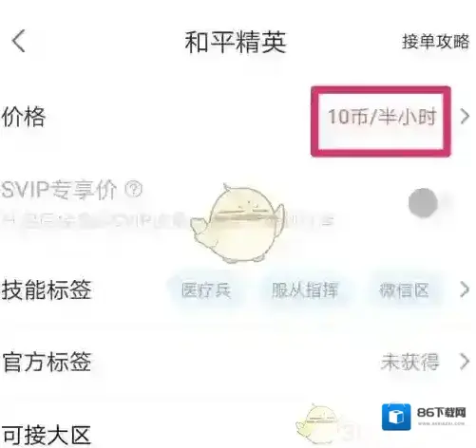476x448 pixels.
Task: Click the 86下载网 blue box logo
Action: coord(396,417)
